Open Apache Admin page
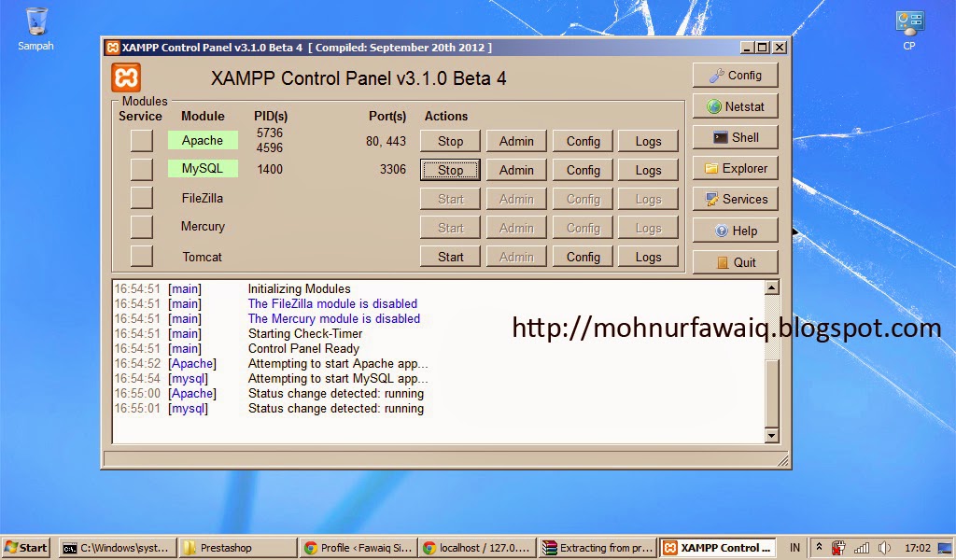Screen dimensions: 956x560 pos(516,141)
